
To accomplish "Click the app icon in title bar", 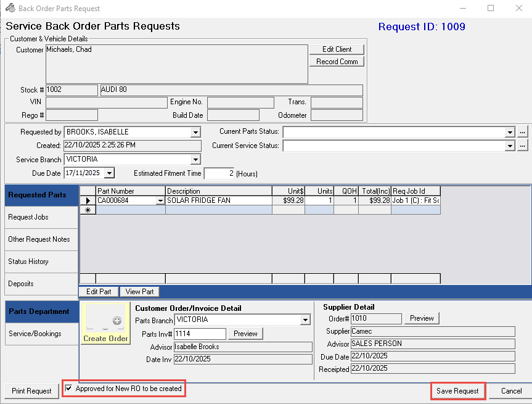I will (10, 9).
